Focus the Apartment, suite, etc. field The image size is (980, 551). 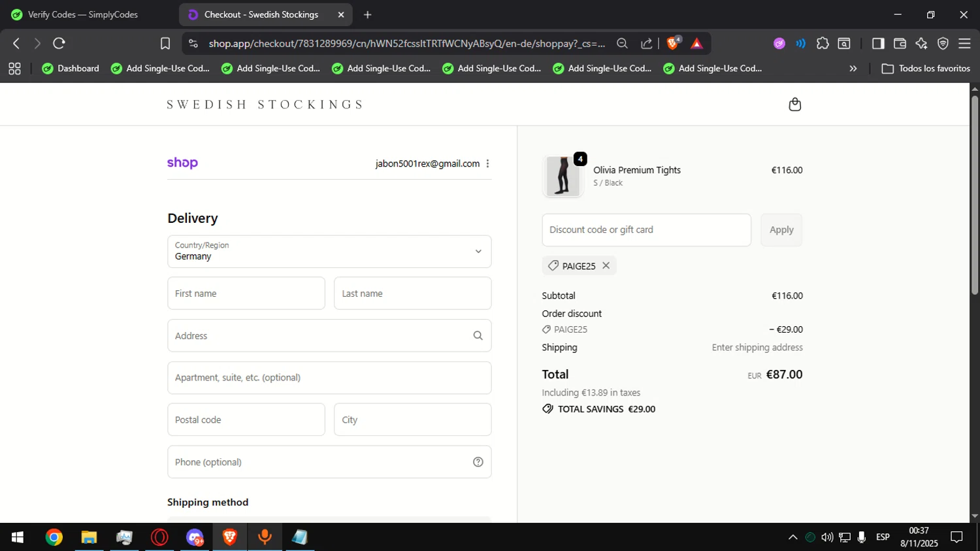pyautogui.click(x=329, y=378)
